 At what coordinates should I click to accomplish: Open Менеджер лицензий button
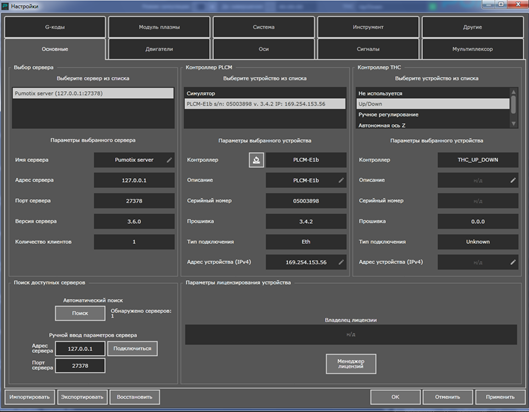351,364
